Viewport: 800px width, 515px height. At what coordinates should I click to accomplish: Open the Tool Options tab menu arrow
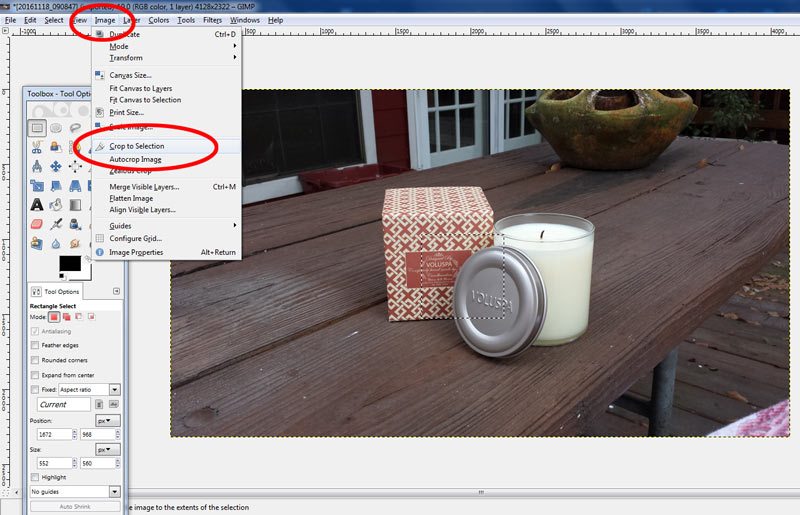[x=116, y=291]
